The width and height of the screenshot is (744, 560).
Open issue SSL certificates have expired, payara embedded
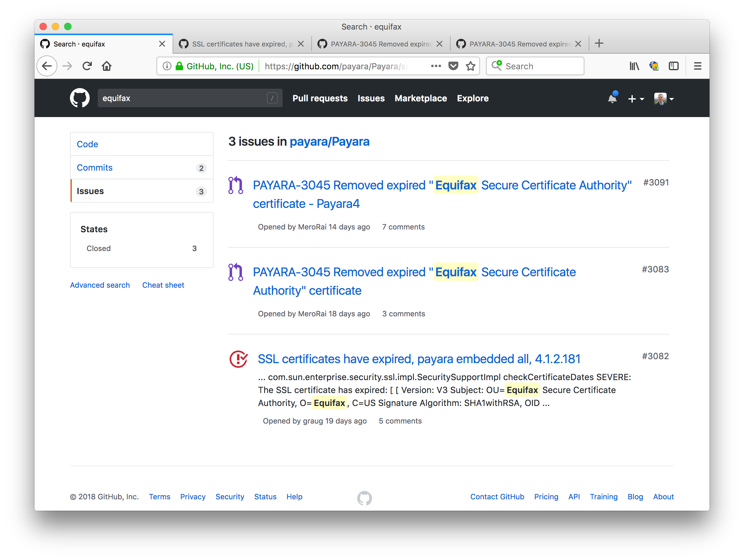pyautogui.click(x=419, y=359)
